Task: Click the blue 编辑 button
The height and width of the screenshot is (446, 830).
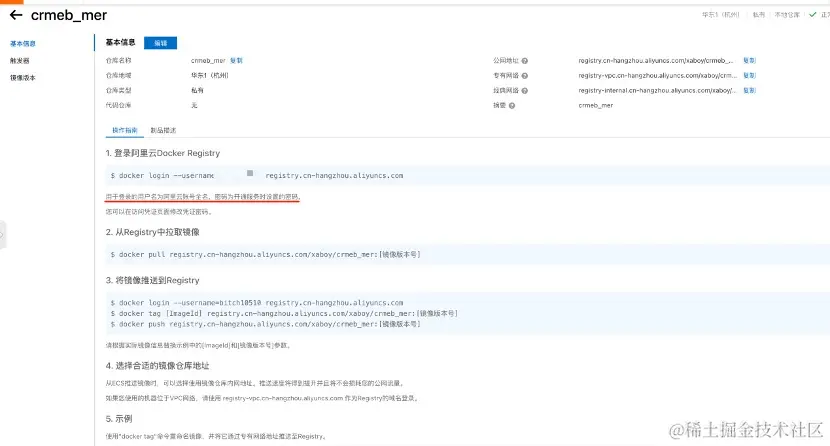Action: (160, 43)
